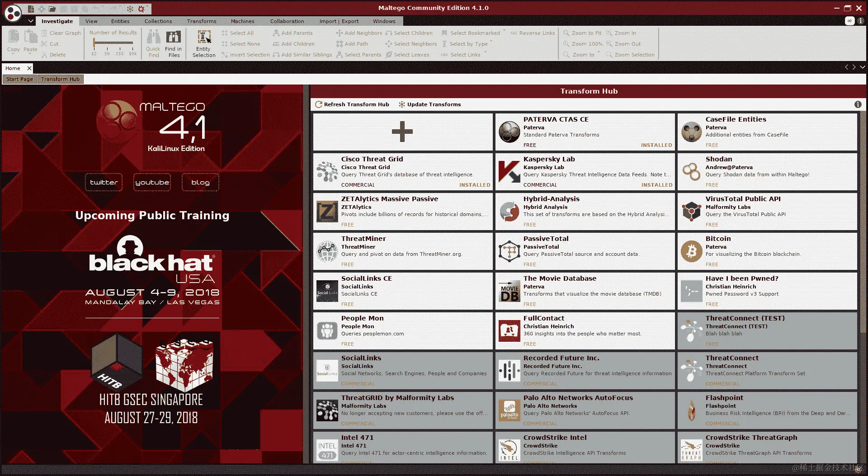The image size is (868, 476).
Task: Switch to the Start Page tab
Action: pos(19,79)
